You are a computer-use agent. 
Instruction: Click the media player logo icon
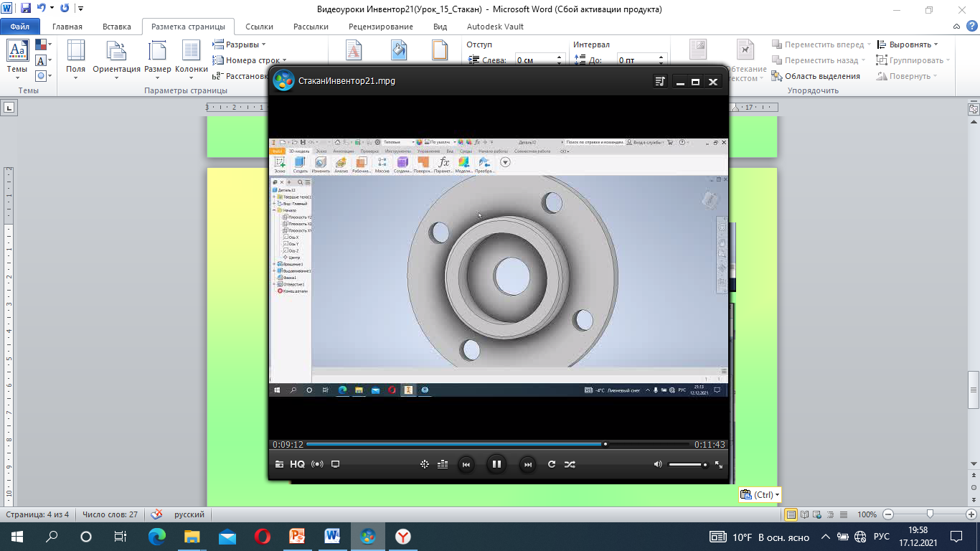point(283,80)
